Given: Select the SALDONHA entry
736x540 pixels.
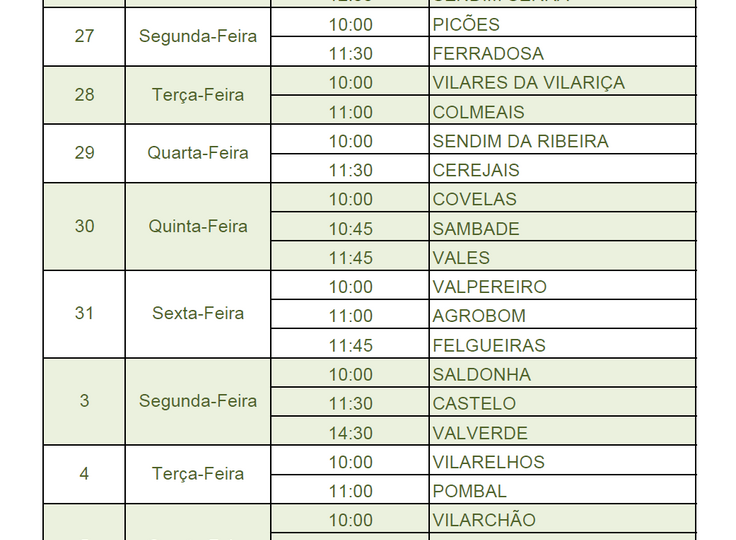Looking at the screenshot, I should [x=562, y=373].
